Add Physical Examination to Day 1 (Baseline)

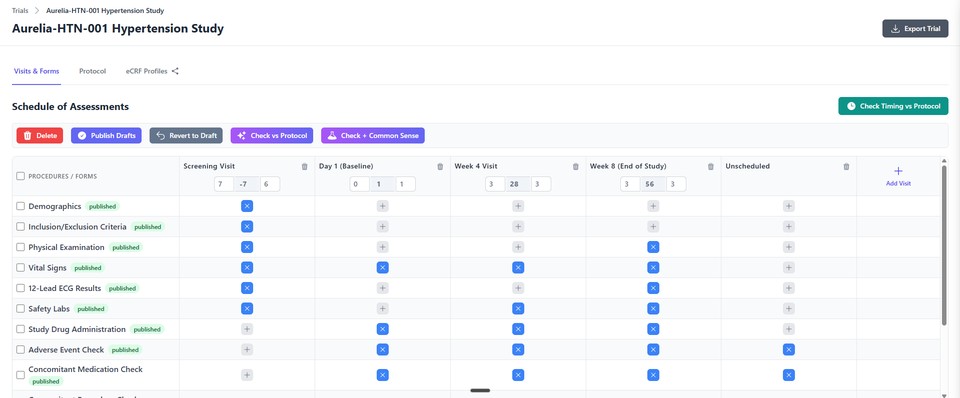382,247
